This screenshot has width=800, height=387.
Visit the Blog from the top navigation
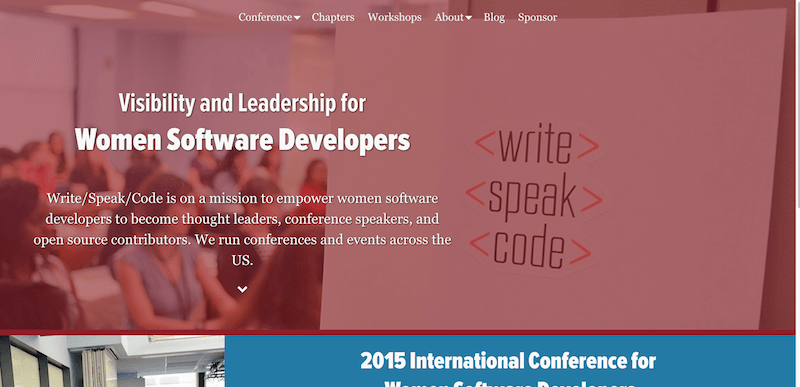pos(494,17)
